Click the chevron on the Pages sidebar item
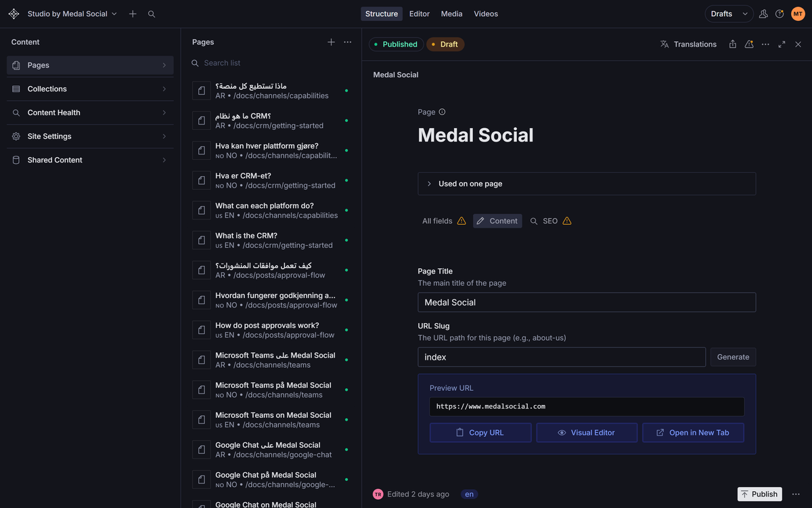This screenshot has width=812, height=508. [164, 65]
